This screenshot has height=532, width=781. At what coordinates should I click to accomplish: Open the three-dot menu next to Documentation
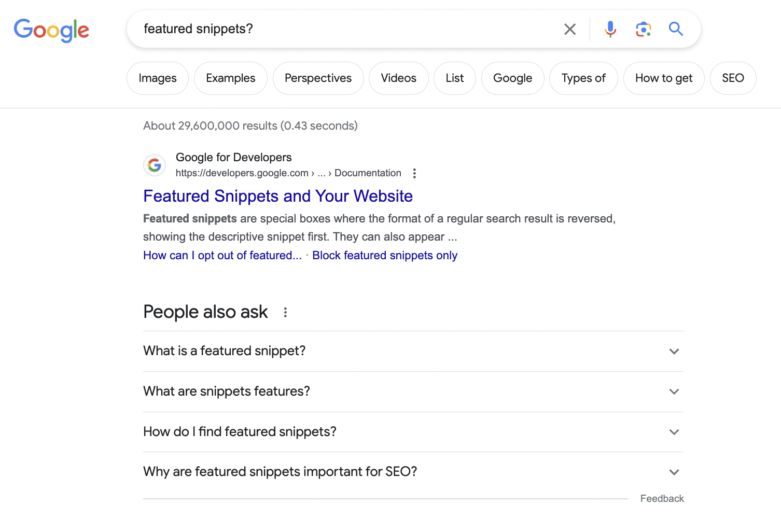coord(414,173)
